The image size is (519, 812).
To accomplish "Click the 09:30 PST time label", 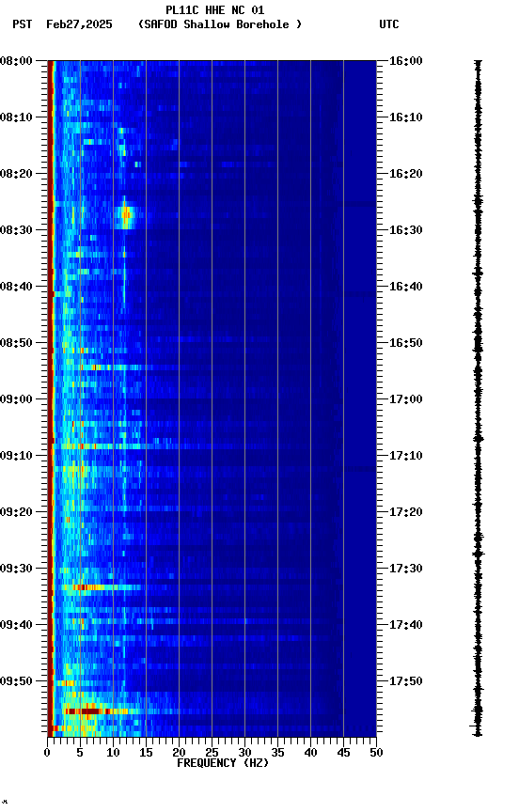I will 16,570.
